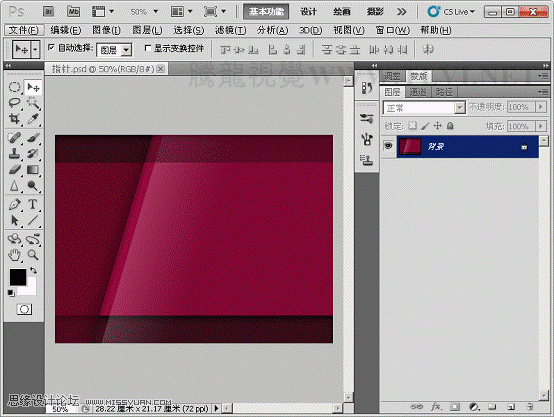The width and height of the screenshot is (554, 417).
Task: Toggle Quick Mask mode
Action: tap(24, 310)
